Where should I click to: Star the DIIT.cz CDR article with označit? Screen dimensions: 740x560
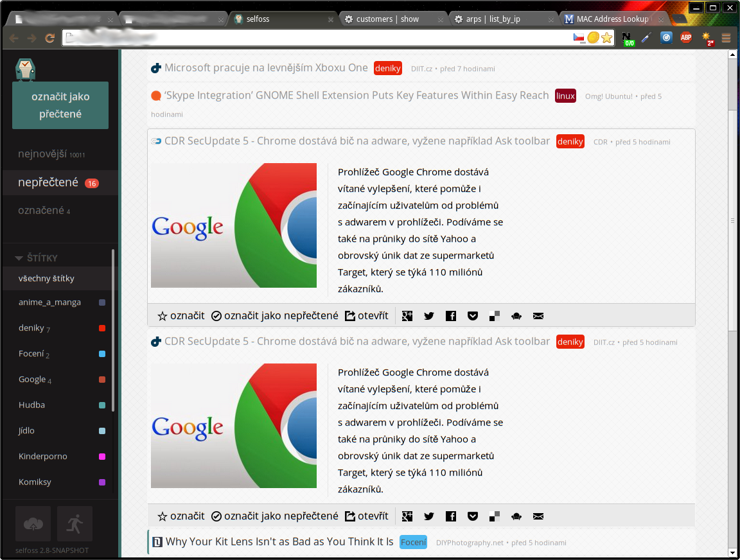(x=181, y=516)
